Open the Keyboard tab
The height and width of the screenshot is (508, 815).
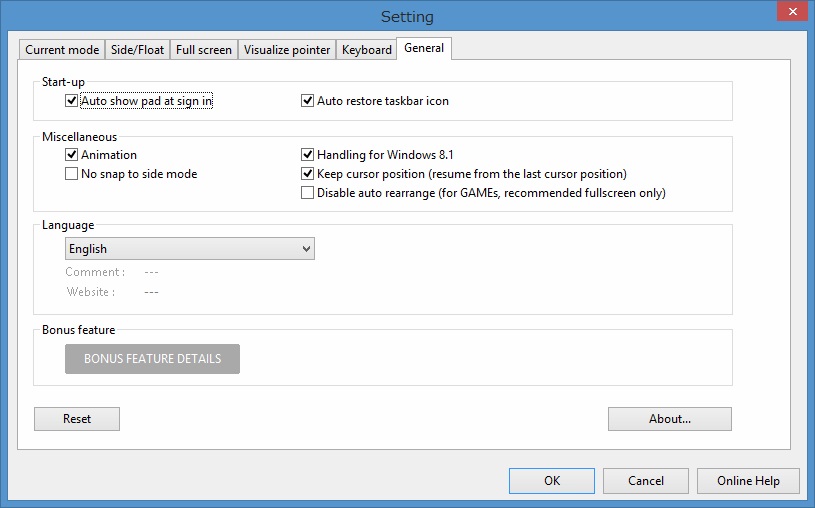click(x=366, y=50)
